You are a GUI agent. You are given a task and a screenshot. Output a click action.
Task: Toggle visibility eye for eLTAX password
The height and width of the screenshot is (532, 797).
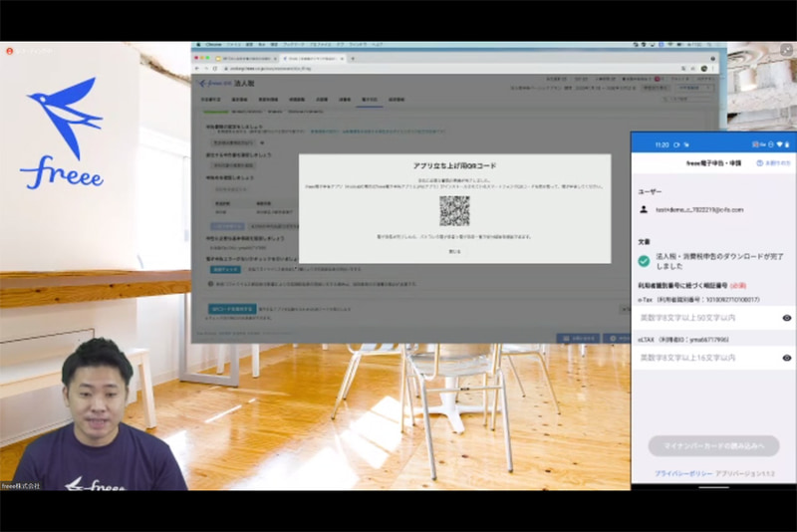point(786,358)
